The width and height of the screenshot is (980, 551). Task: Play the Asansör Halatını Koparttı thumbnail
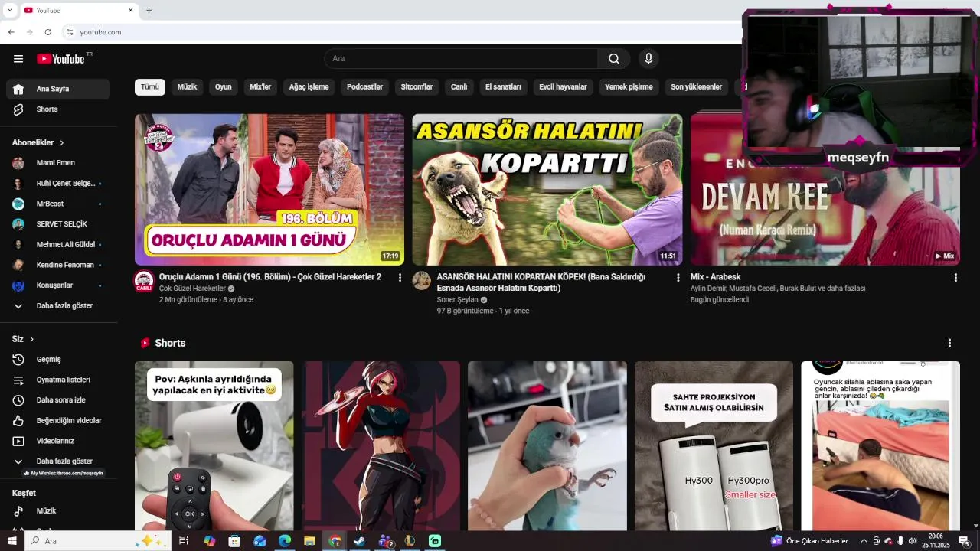click(547, 190)
